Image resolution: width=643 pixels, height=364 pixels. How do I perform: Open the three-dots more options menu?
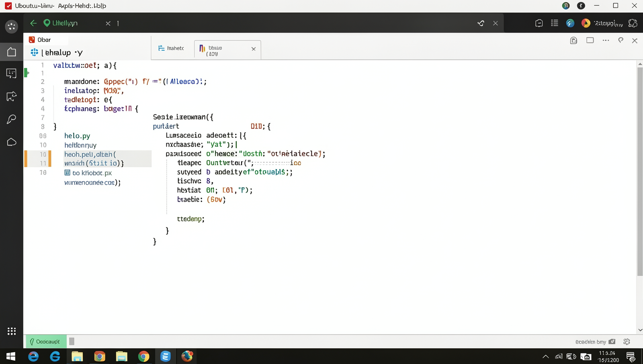tap(606, 40)
